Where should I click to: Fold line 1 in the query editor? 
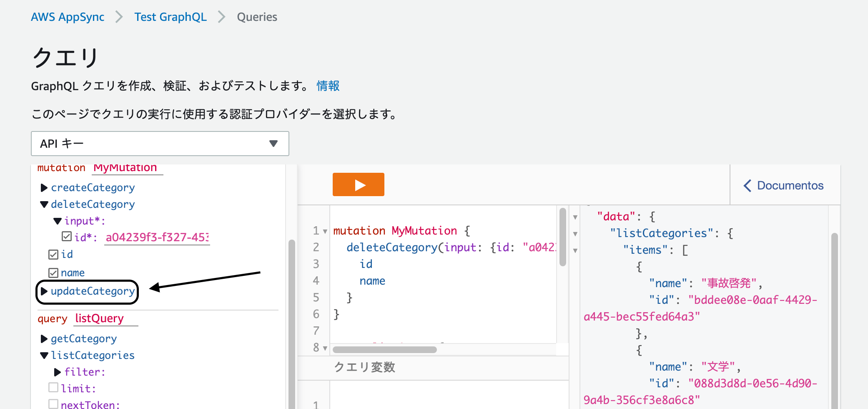(x=325, y=231)
